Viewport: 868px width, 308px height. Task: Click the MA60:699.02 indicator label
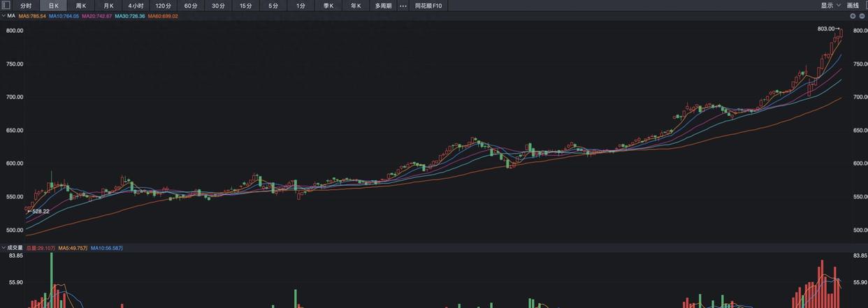point(163,16)
